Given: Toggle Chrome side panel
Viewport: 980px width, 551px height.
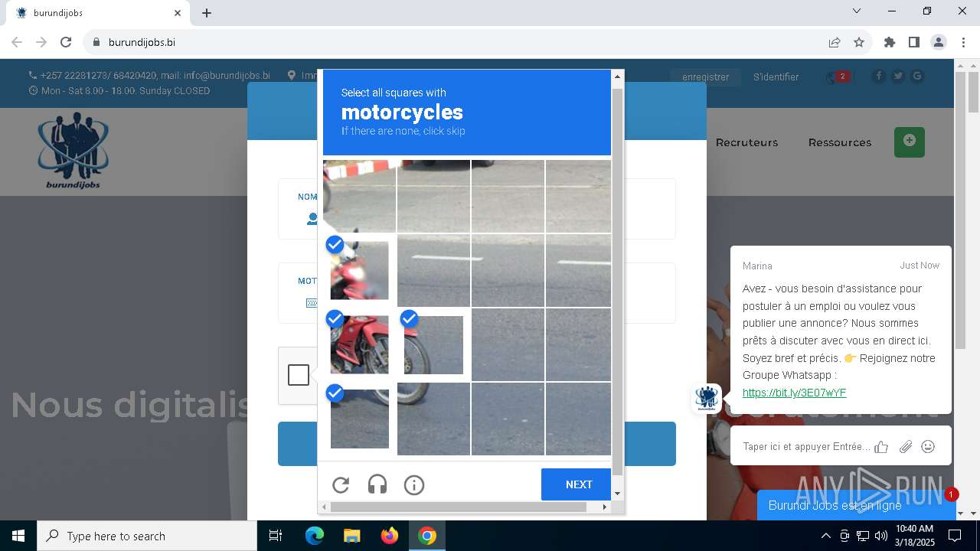Looking at the screenshot, I should click(914, 42).
